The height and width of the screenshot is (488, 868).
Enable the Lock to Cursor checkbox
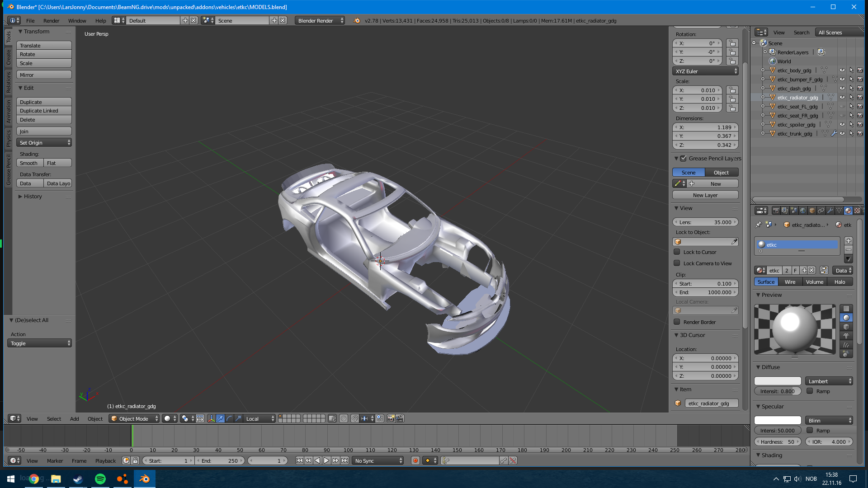tap(677, 252)
